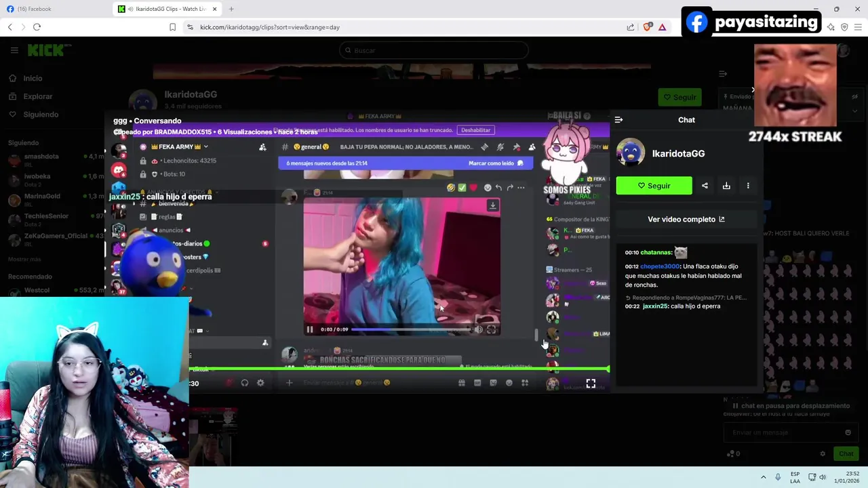Viewport: 868px width, 488px height.
Task: Open the clock showing 23:52
Action: 847,477
